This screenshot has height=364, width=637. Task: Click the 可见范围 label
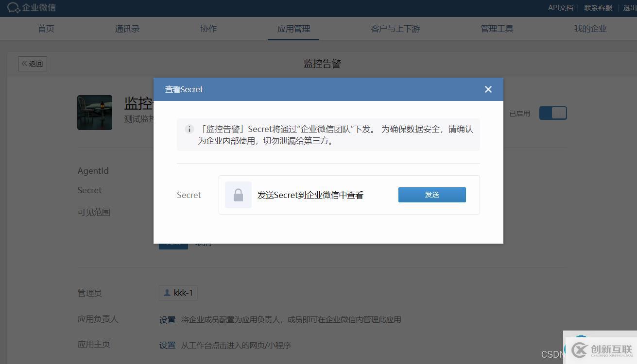[94, 212]
